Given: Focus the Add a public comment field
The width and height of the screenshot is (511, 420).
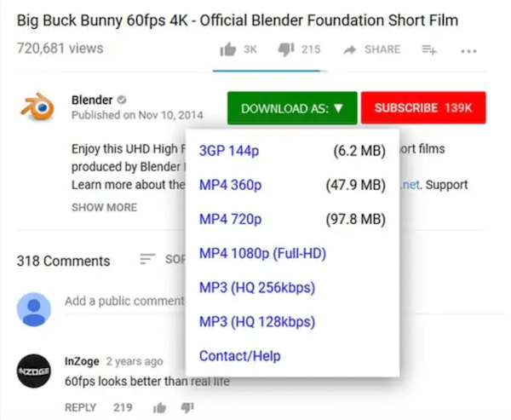Looking at the screenshot, I should pos(125,301).
